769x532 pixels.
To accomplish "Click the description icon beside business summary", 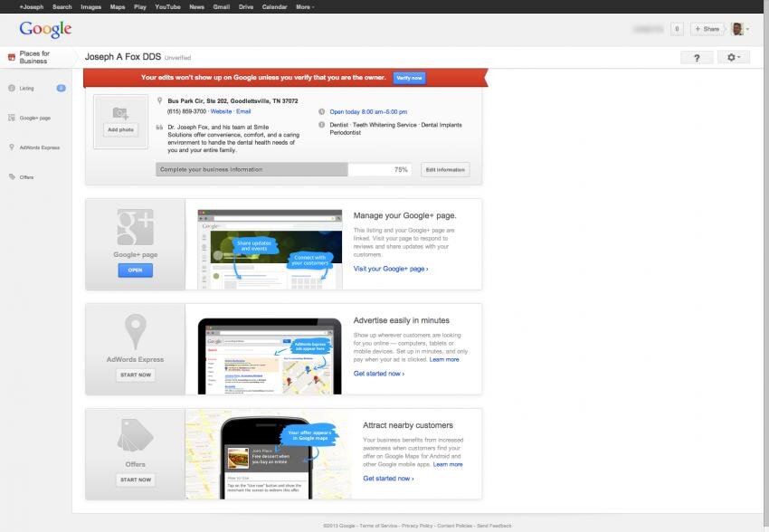I will pyautogui.click(x=159, y=127).
